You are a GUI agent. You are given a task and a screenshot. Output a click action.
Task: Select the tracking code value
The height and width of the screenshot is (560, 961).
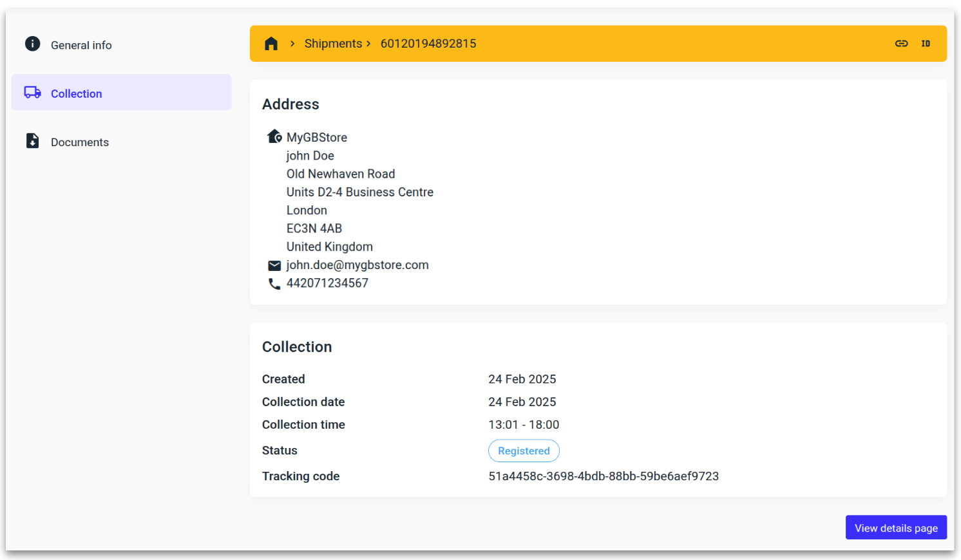click(x=604, y=476)
